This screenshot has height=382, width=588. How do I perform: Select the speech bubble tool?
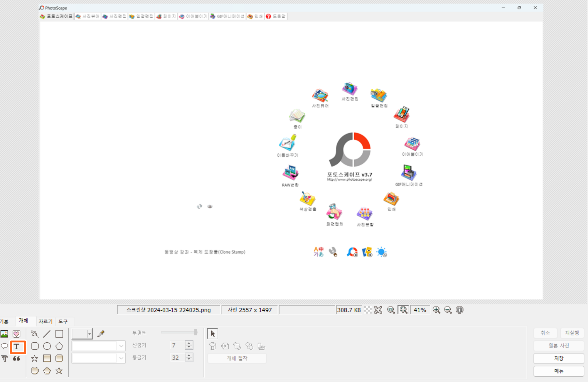pyautogui.click(x=4, y=346)
